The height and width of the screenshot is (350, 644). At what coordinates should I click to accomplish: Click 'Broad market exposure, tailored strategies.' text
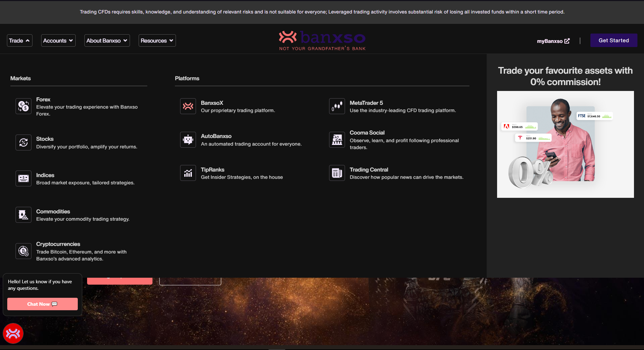(85, 183)
